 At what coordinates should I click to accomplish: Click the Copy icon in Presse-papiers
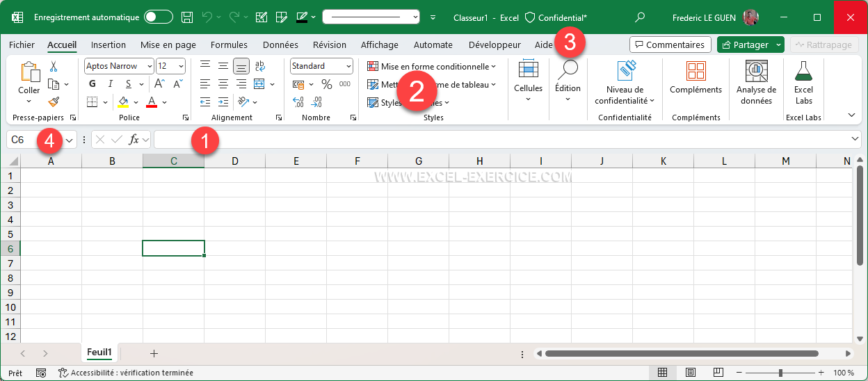pyautogui.click(x=54, y=84)
